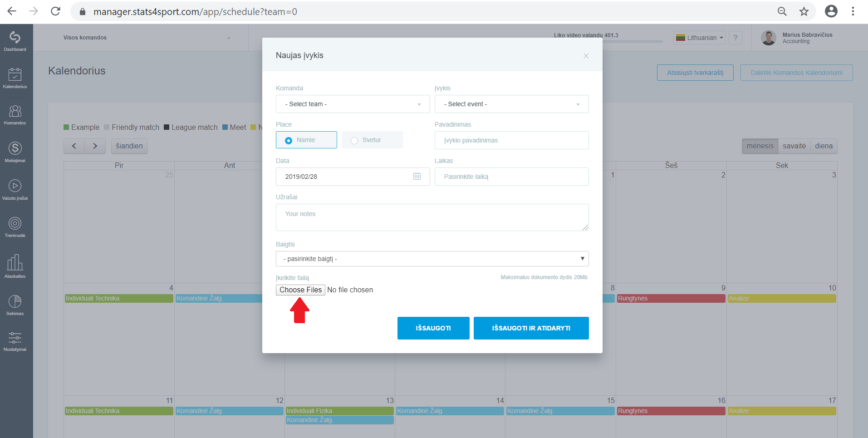The image size is (868, 438).
Task: Go to next month with right arrow
Action: (95, 146)
